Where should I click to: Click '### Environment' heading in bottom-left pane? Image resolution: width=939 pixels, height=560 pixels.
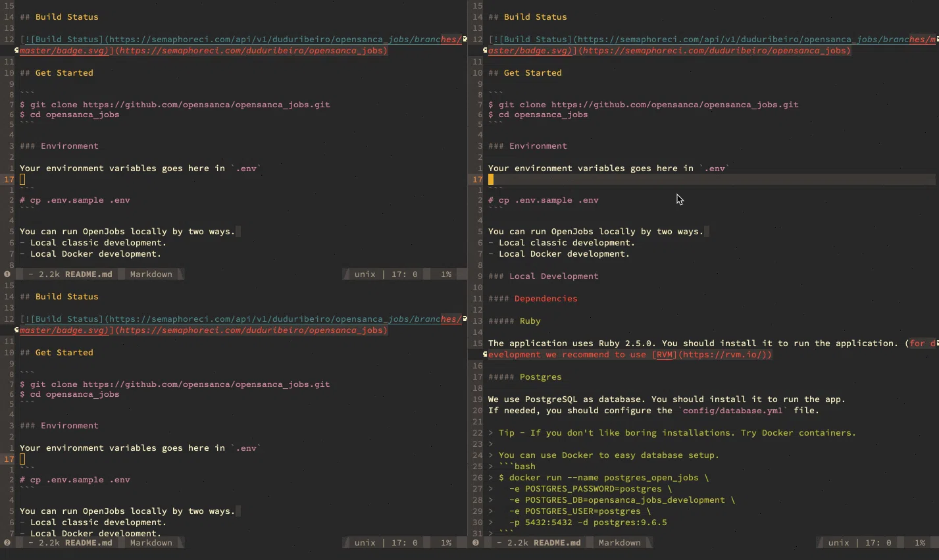[59, 426]
